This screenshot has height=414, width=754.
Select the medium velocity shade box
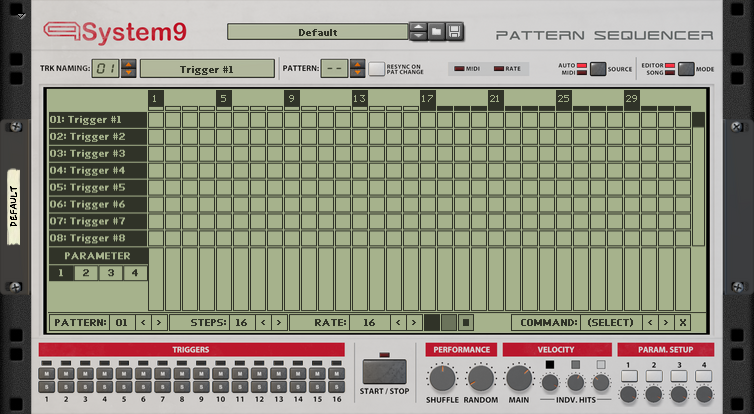click(449, 323)
